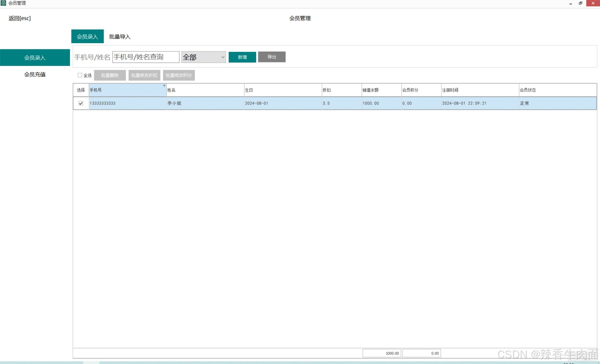Click the 新增 button
The image size is (600, 364).
tap(242, 57)
